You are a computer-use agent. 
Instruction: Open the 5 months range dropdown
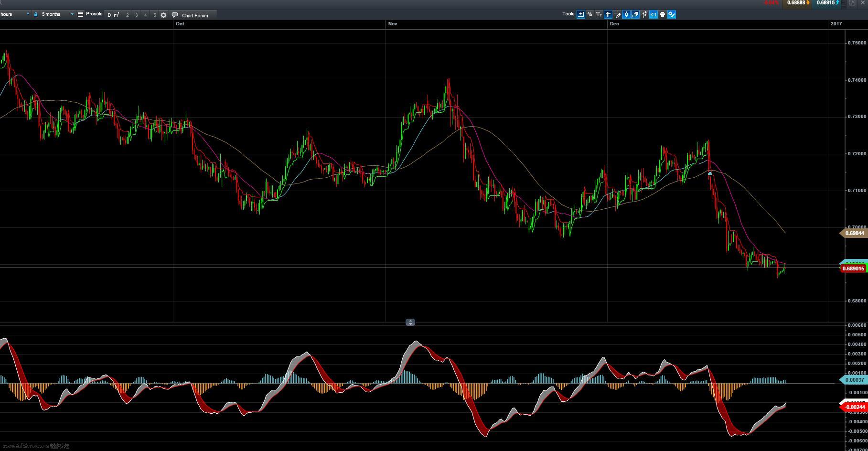57,14
